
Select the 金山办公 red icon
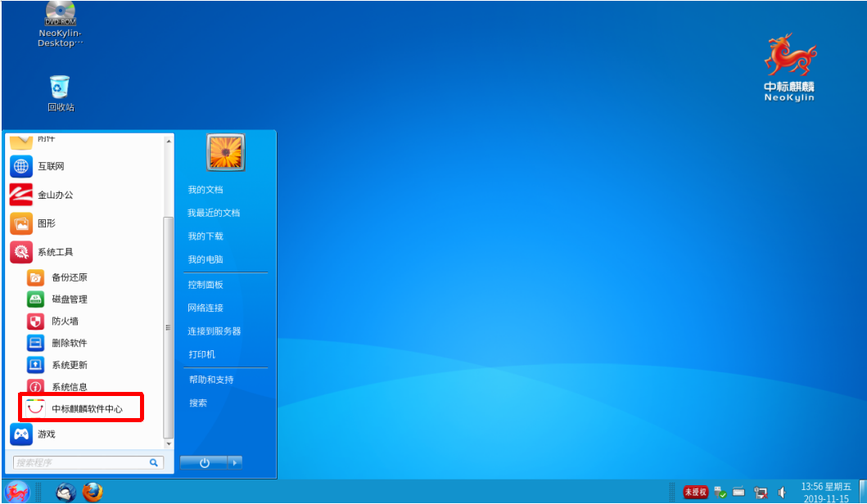pyautogui.click(x=21, y=195)
